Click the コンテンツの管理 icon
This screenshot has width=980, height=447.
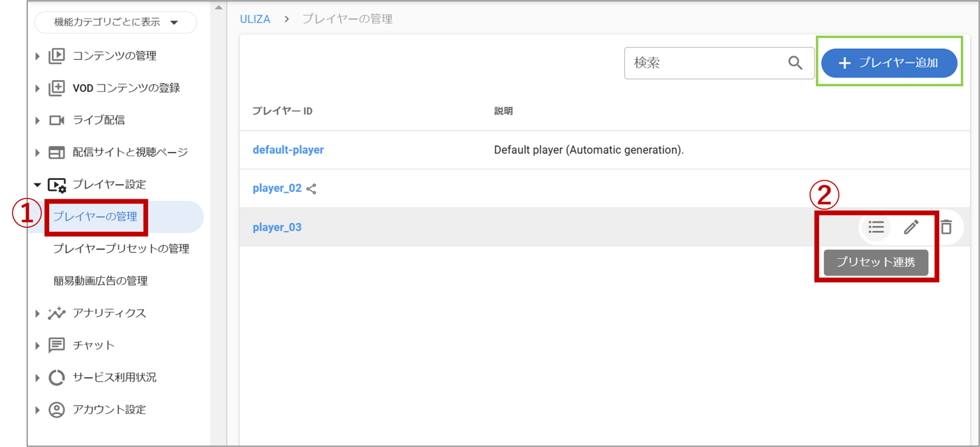click(57, 56)
